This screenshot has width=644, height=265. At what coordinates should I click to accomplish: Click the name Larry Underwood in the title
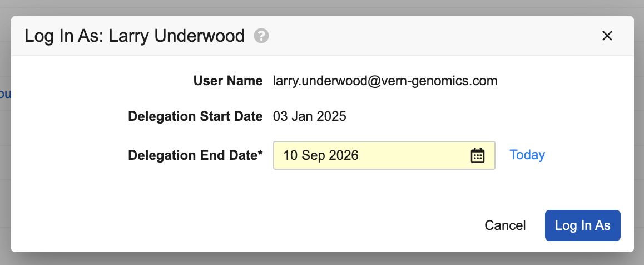point(176,36)
